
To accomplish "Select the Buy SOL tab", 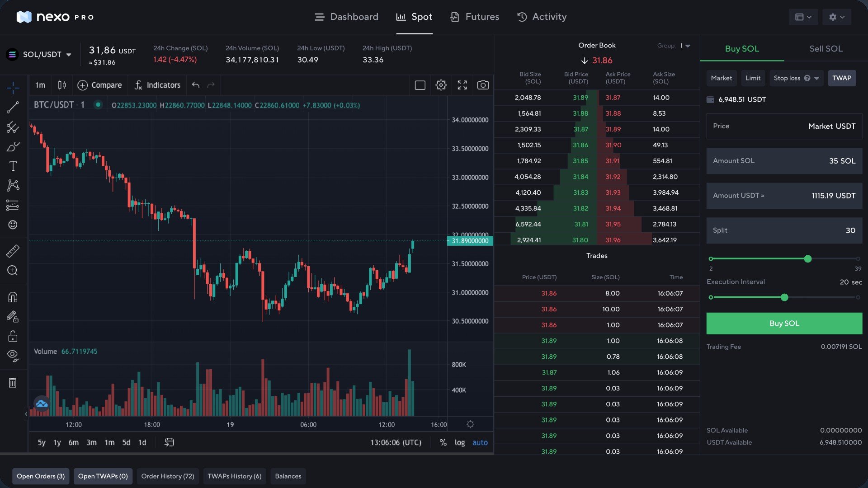I will click(x=742, y=49).
